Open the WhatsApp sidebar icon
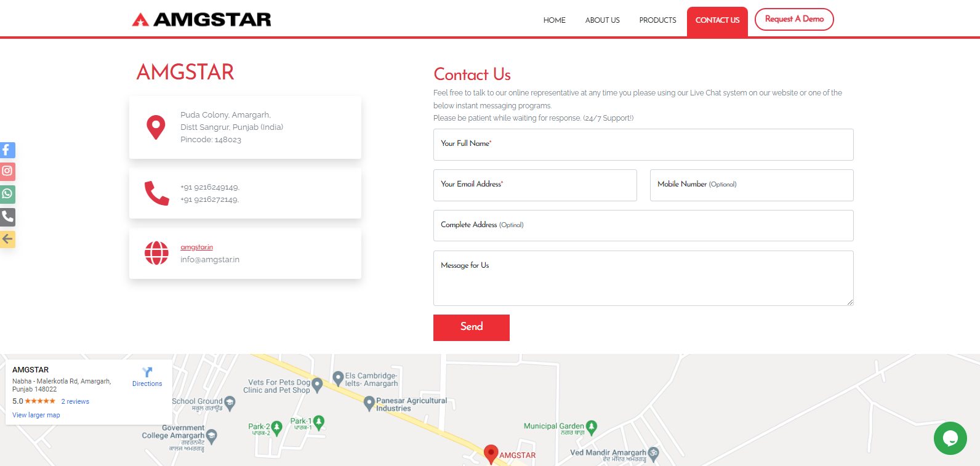The width and height of the screenshot is (980, 466). point(7,194)
